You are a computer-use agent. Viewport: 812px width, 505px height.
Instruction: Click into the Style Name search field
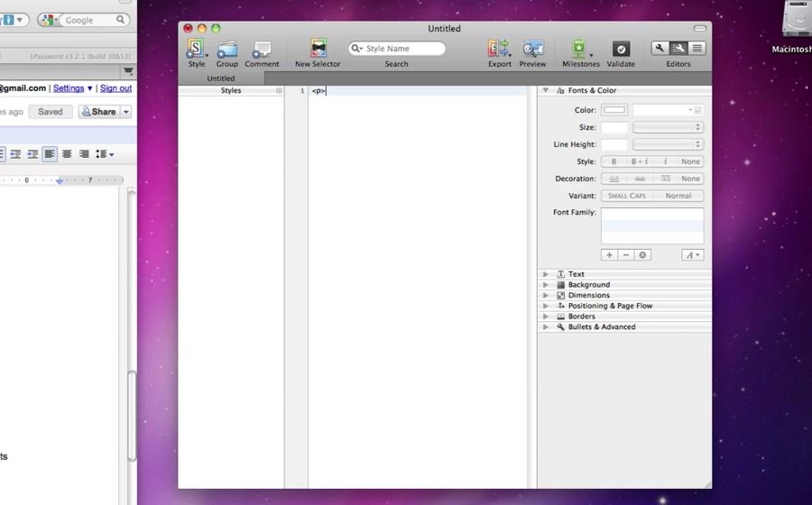point(397,48)
